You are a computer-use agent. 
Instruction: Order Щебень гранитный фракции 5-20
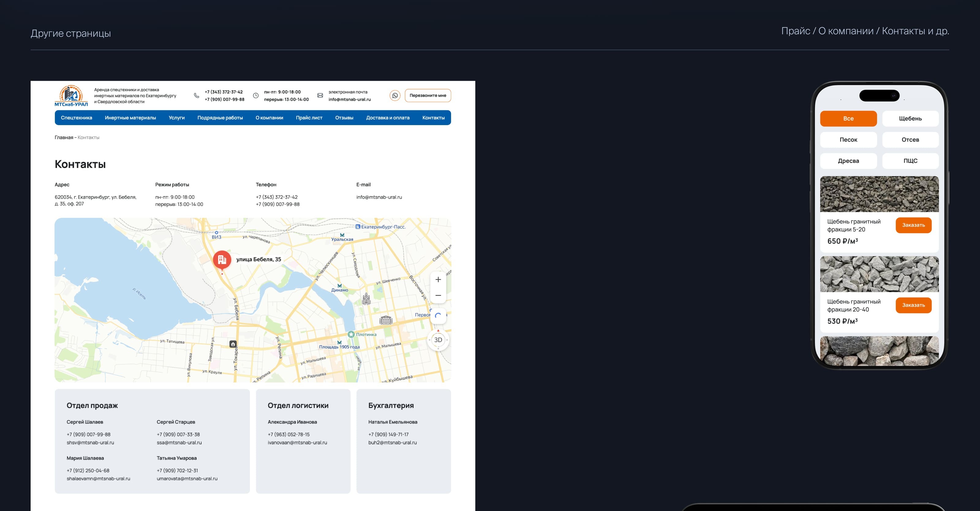(x=913, y=225)
